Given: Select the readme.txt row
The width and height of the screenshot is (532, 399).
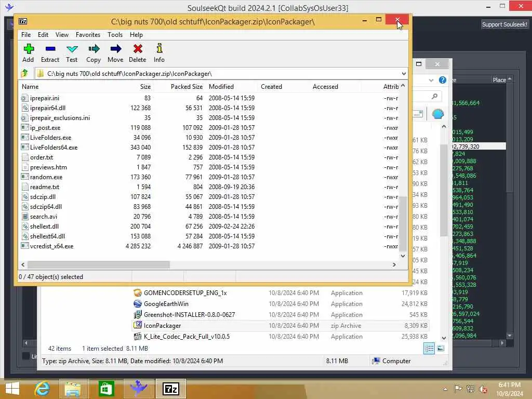Looking at the screenshot, I should coord(210,187).
